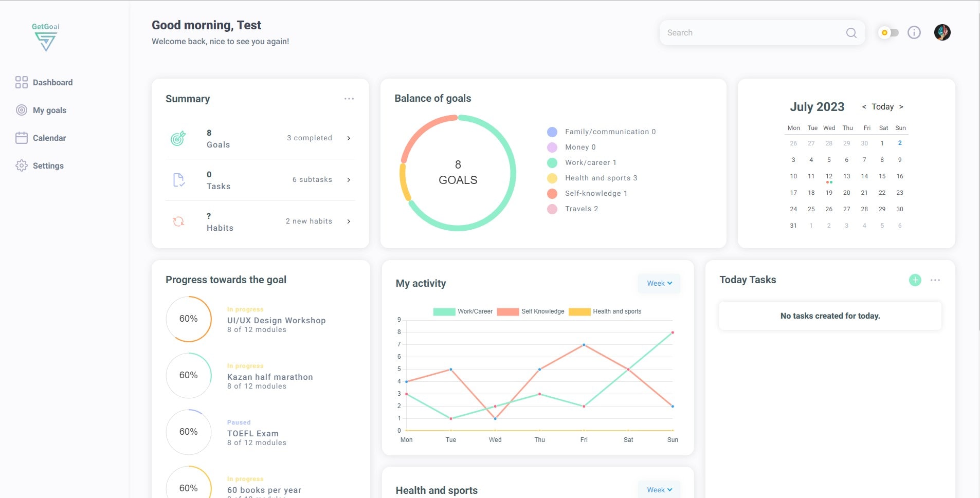Click the Goals target icon in Summary
This screenshot has height=498, width=980.
point(178,138)
